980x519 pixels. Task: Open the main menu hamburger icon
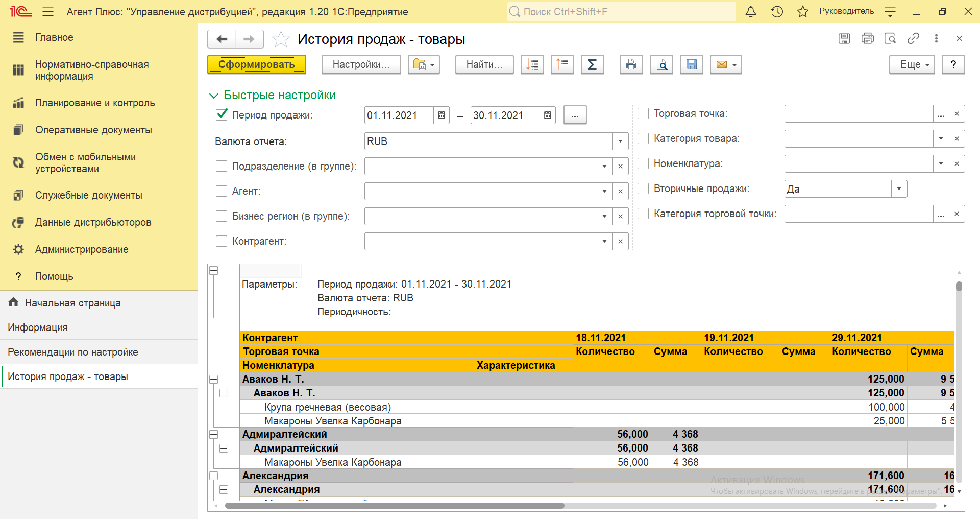coord(48,12)
